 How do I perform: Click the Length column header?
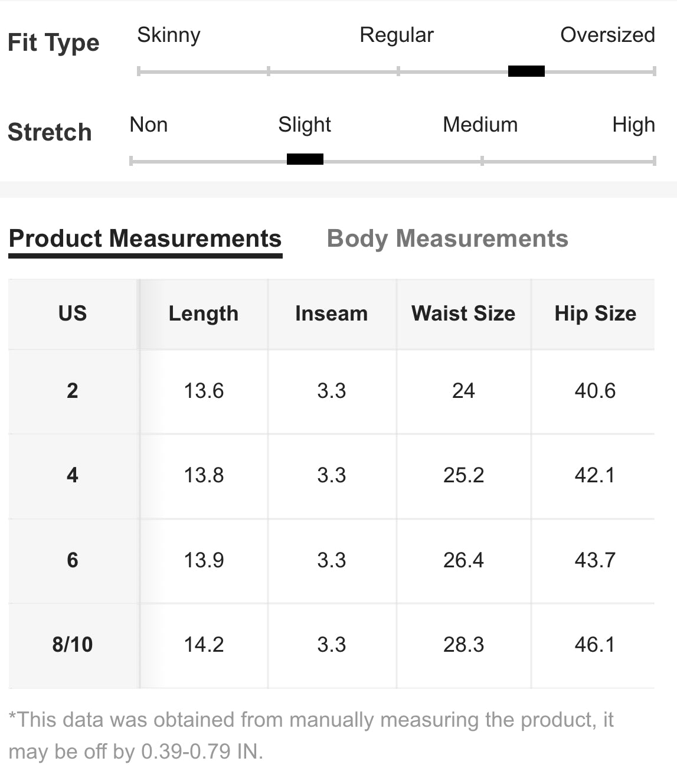pos(204,313)
